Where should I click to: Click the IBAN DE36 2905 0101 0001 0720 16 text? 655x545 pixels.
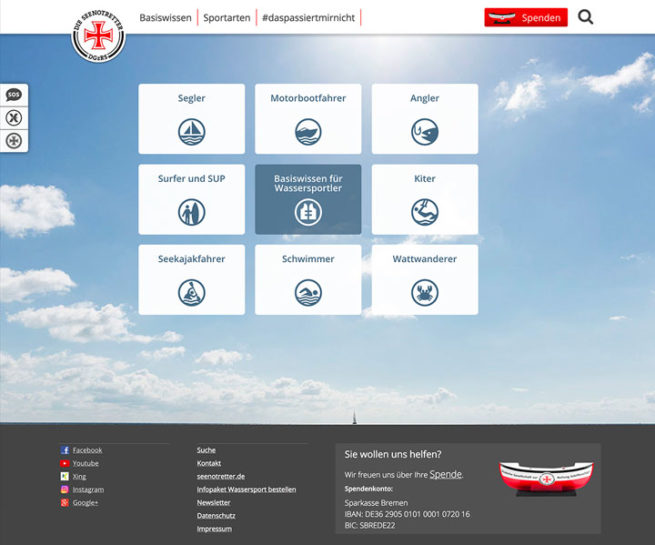(x=407, y=514)
